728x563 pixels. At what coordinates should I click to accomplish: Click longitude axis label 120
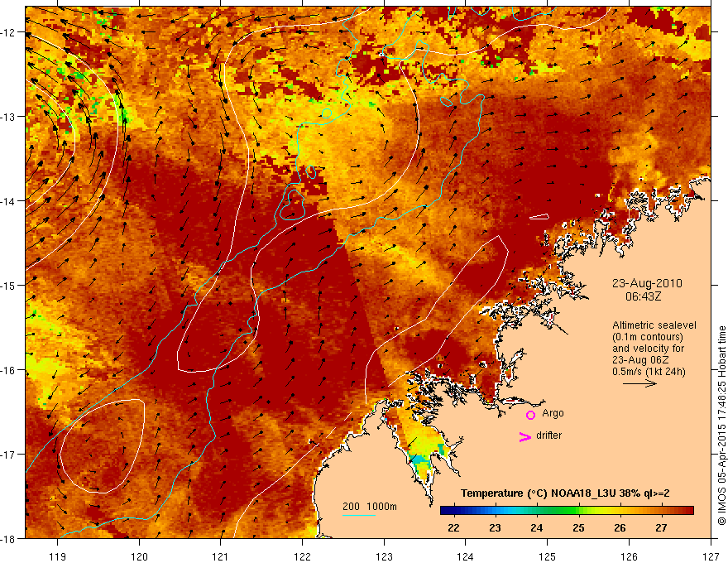click(x=139, y=556)
